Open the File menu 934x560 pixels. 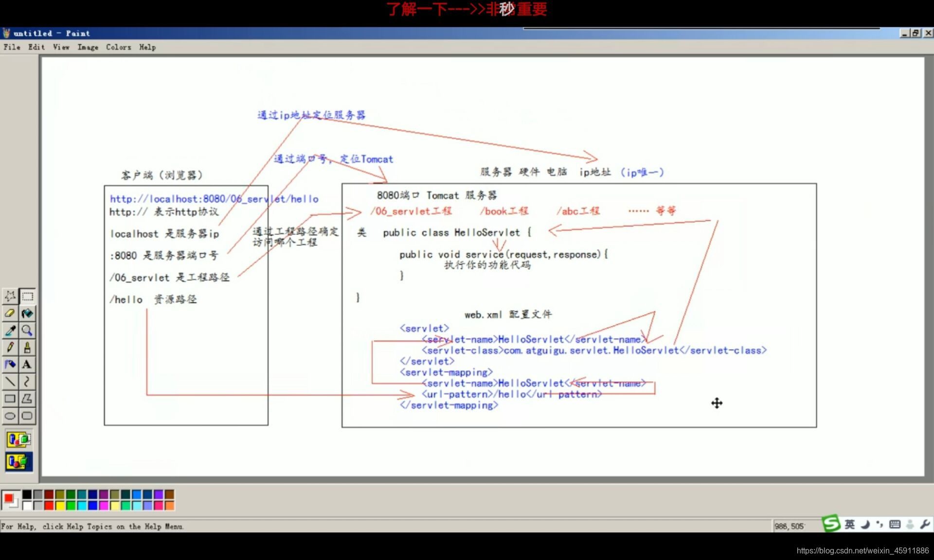click(12, 47)
